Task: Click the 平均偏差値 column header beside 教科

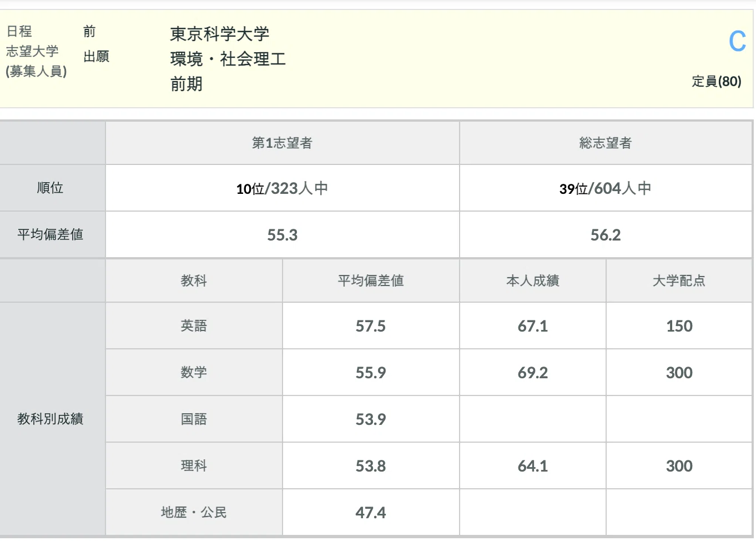Action: [371, 281]
